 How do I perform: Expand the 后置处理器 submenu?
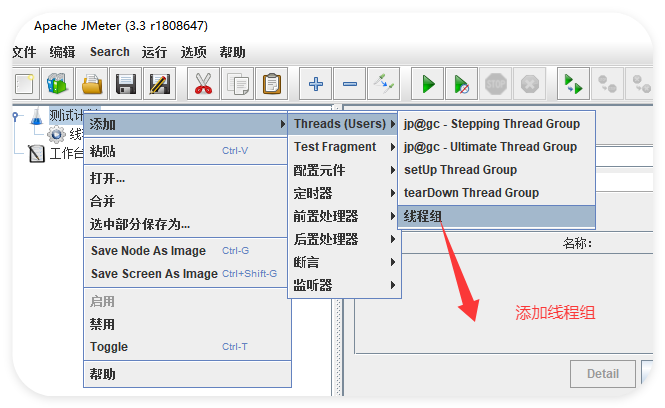(343, 239)
